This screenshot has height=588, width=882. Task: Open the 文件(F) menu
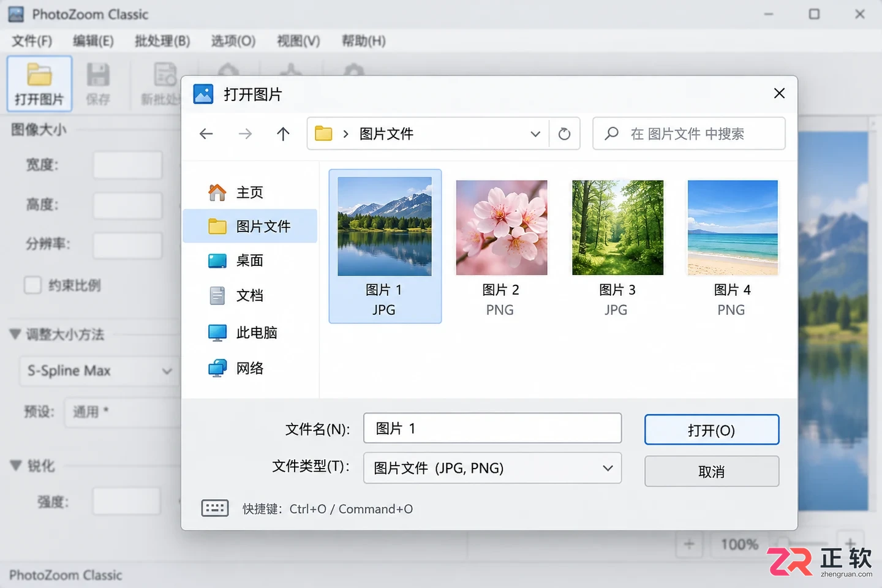[32, 41]
